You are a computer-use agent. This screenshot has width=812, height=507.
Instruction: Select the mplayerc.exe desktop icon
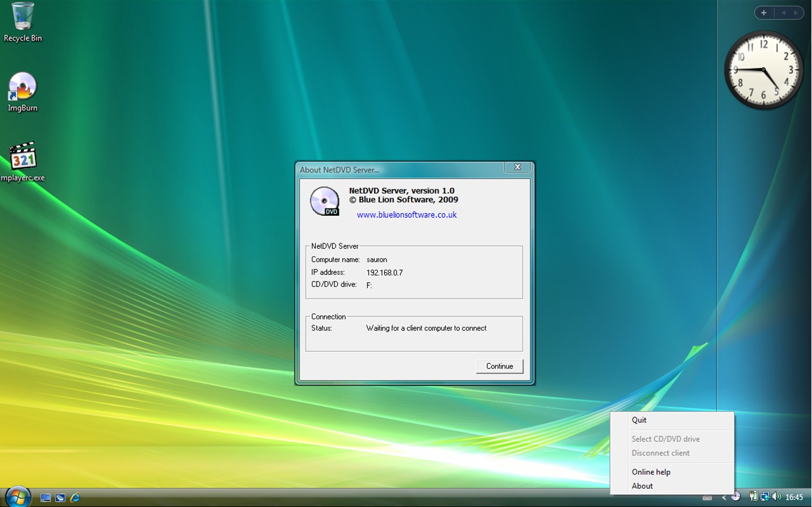pos(23,161)
